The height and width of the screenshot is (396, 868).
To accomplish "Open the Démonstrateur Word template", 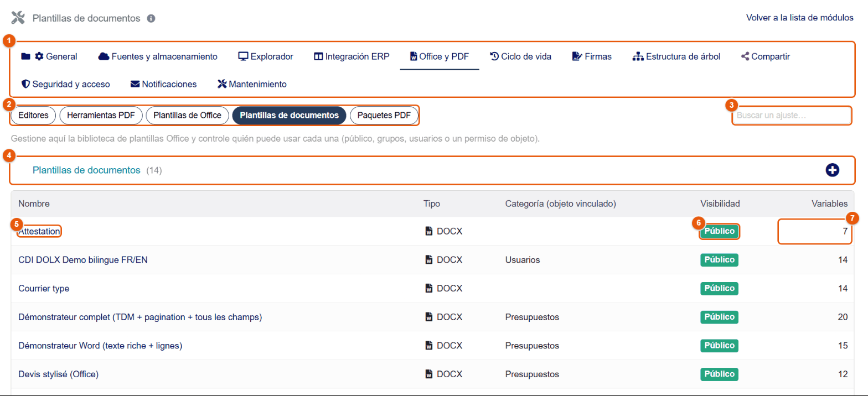I will [x=101, y=346].
